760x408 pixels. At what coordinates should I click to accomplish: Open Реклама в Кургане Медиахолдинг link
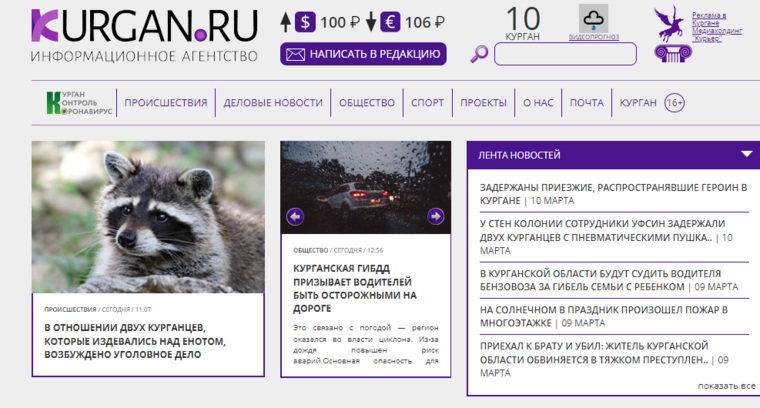coord(716,27)
